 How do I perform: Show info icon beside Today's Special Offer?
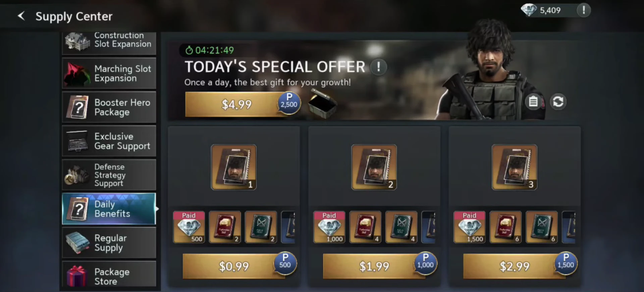pos(378,67)
